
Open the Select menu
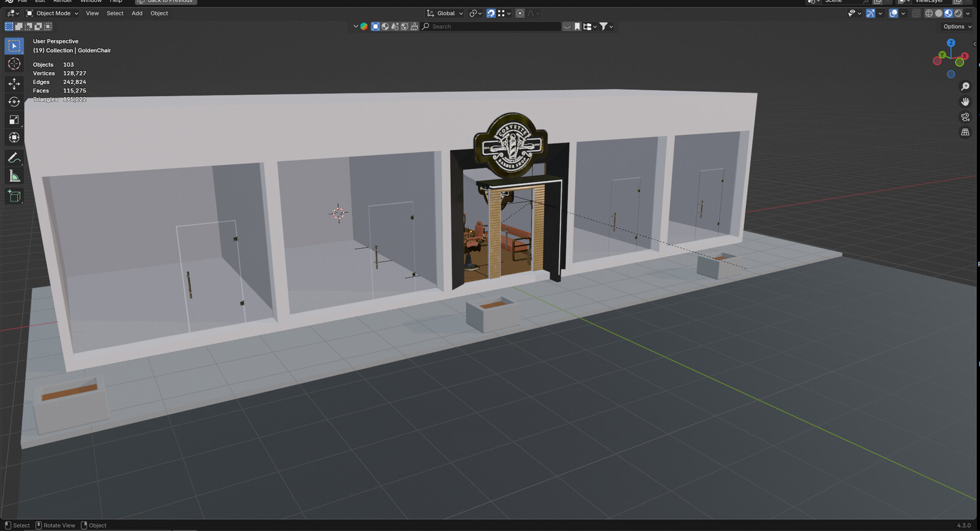click(x=115, y=13)
